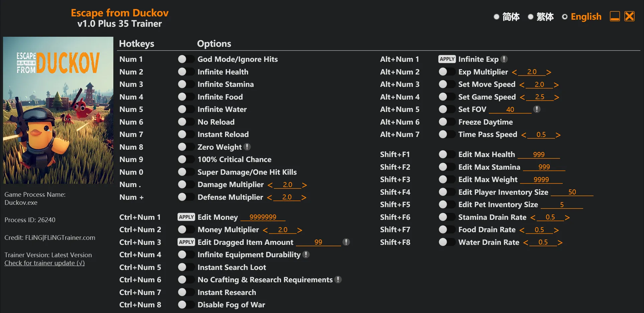Toggle Infinite Stamina on

coord(186,84)
